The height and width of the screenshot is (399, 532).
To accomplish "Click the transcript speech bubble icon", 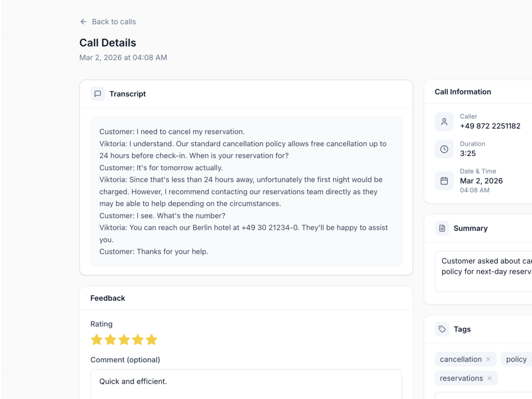I will (98, 94).
